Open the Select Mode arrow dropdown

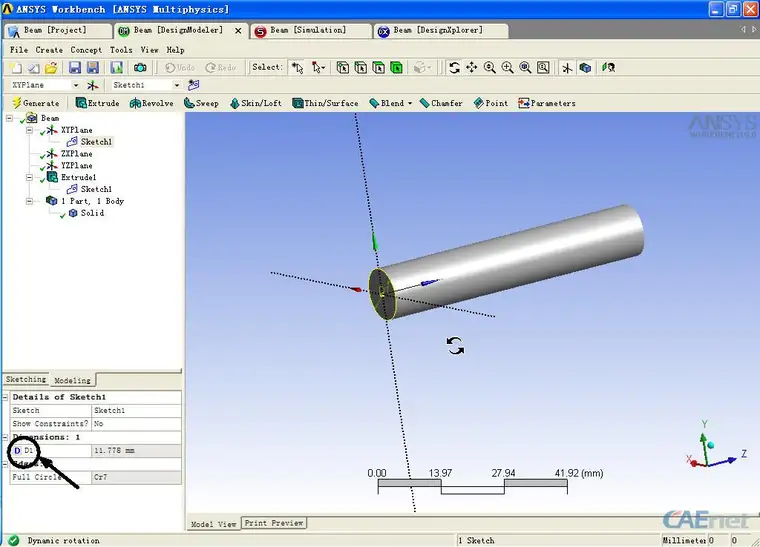[318, 67]
